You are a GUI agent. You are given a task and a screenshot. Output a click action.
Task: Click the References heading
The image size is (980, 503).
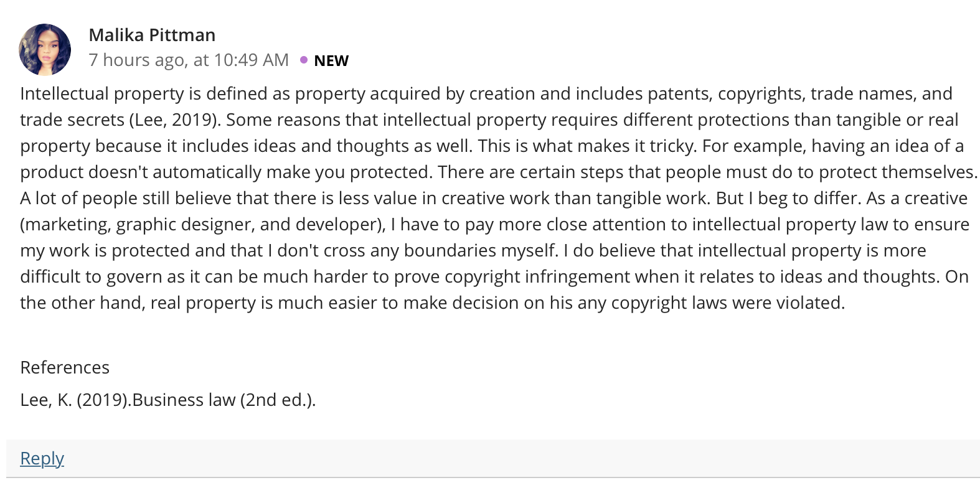tap(65, 367)
